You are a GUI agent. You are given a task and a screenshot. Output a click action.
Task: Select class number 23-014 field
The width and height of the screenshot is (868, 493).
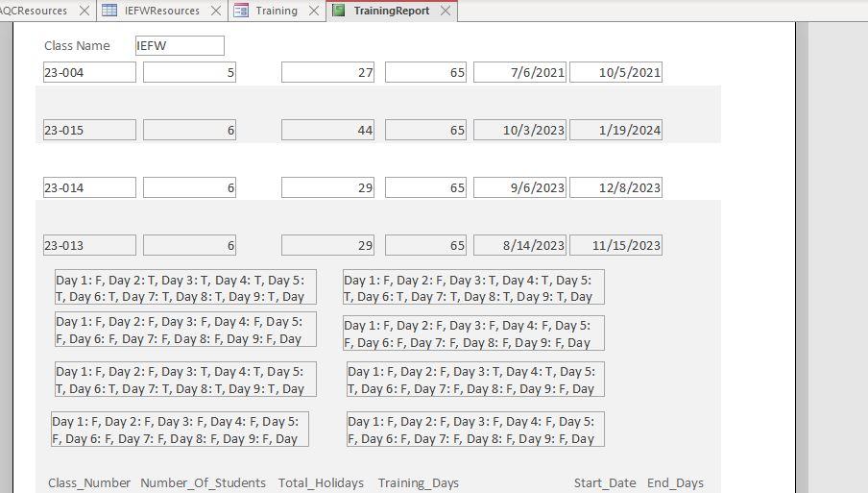(89, 187)
